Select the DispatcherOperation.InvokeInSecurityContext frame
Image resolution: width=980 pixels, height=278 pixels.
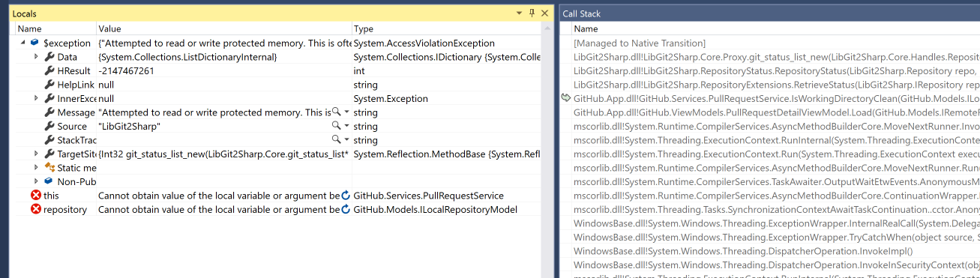776,265
